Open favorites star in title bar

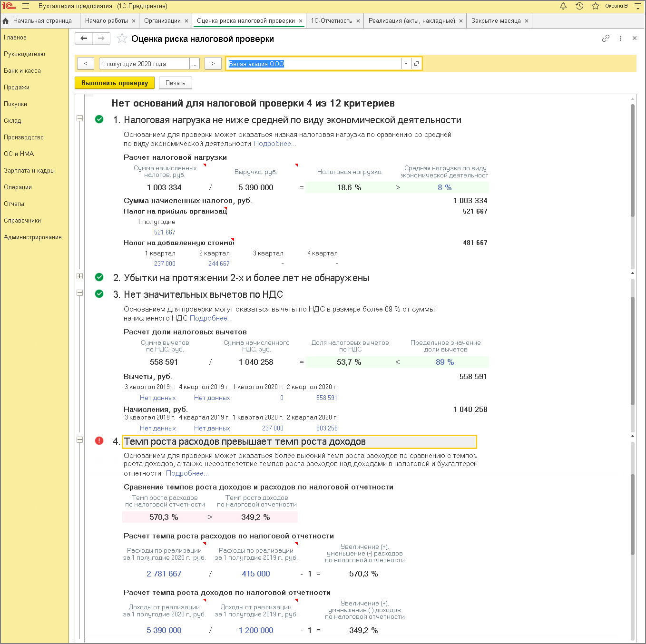click(x=595, y=6)
